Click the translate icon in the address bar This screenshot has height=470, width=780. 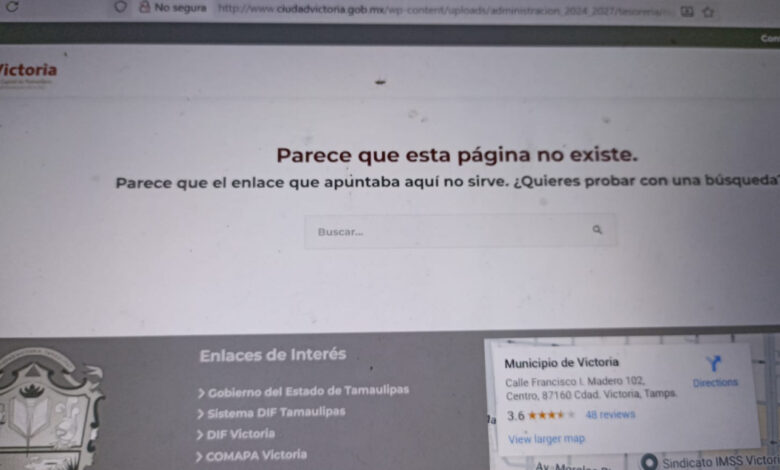click(x=687, y=11)
